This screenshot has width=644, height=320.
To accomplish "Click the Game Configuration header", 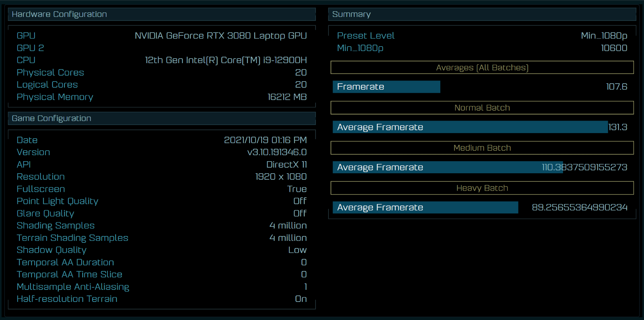I will click(x=162, y=118).
